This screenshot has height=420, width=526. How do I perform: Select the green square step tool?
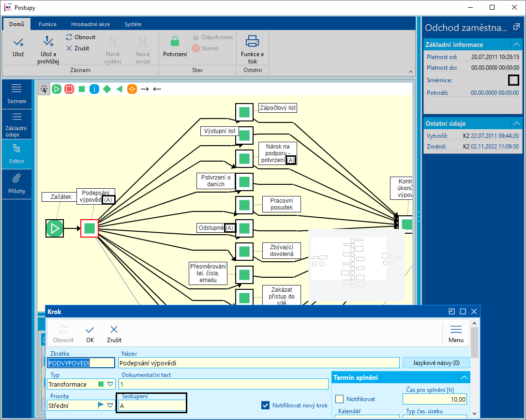[x=81, y=89]
